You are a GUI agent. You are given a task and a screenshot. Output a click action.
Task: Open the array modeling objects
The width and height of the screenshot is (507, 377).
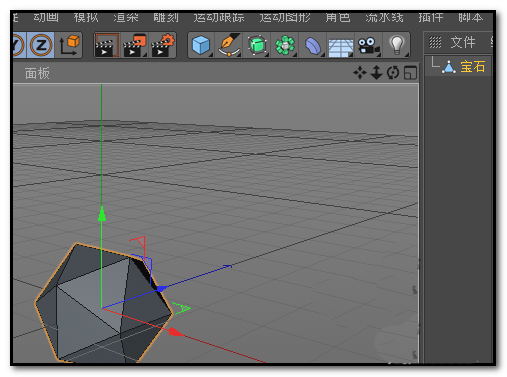click(x=285, y=45)
